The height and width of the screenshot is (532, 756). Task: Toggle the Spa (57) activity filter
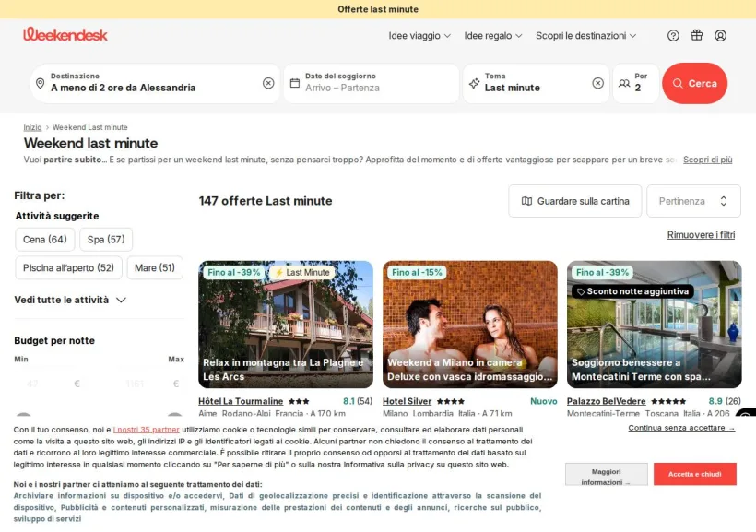(x=106, y=240)
